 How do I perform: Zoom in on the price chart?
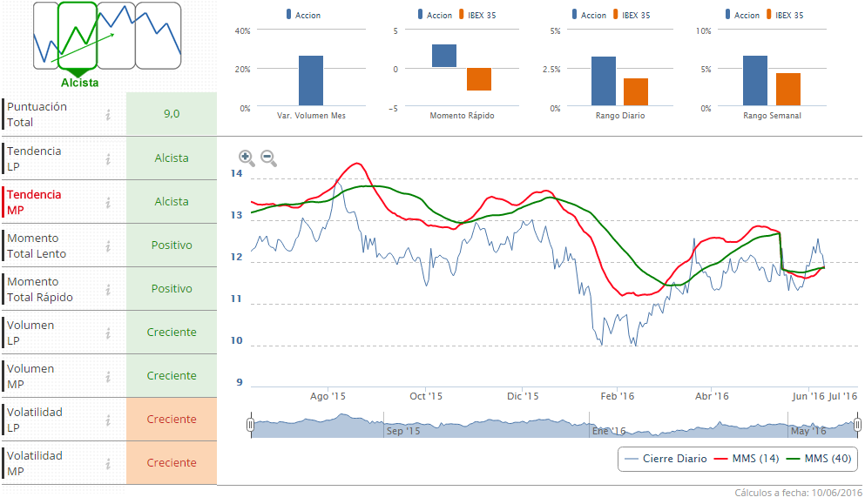coord(247,158)
